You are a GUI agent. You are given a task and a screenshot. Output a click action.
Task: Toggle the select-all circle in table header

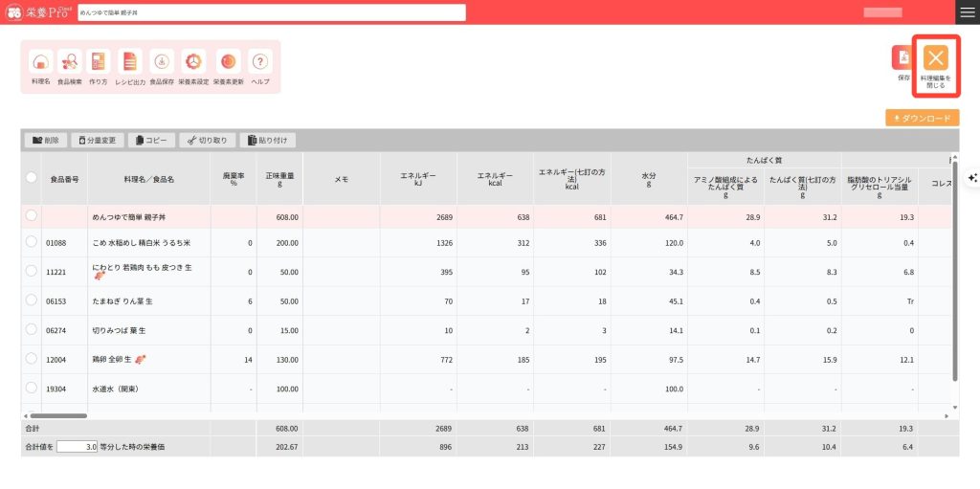coord(32,178)
